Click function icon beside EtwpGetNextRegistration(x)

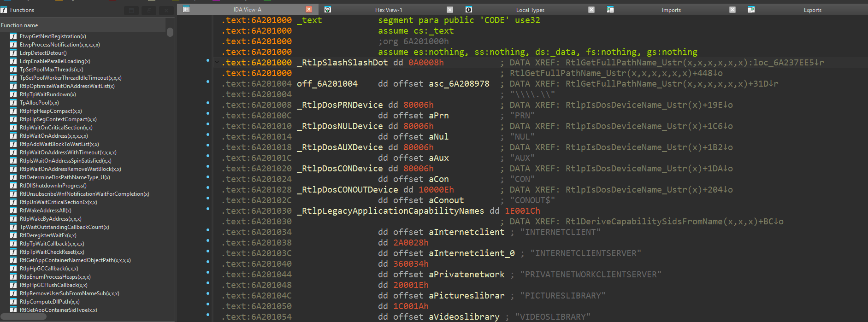click(13, 36)
